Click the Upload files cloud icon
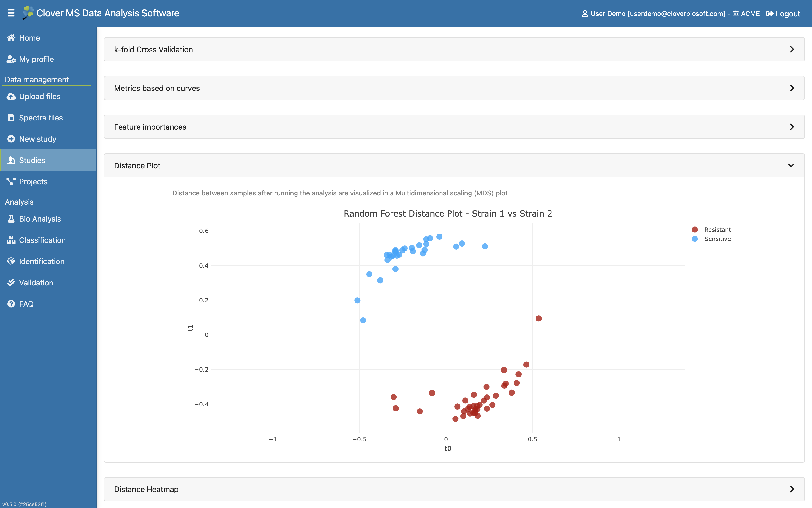812x508 pixels. [x=11, y=97]
